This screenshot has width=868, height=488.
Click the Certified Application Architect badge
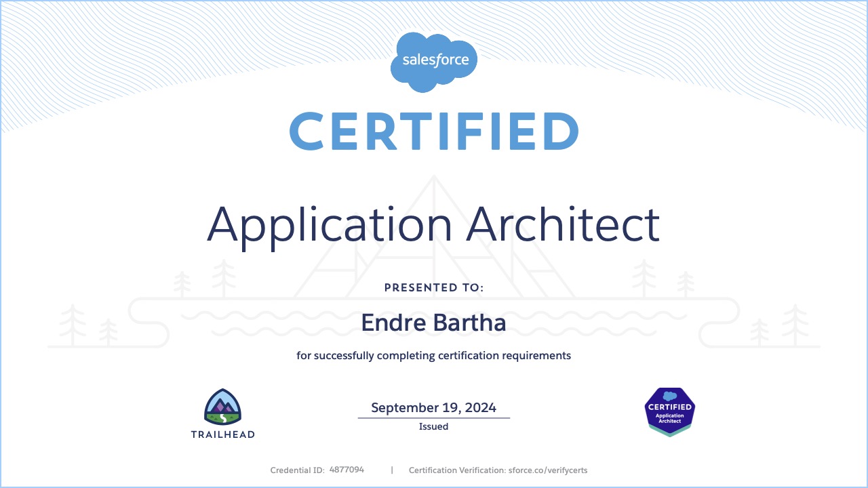(x=669, y=411)
